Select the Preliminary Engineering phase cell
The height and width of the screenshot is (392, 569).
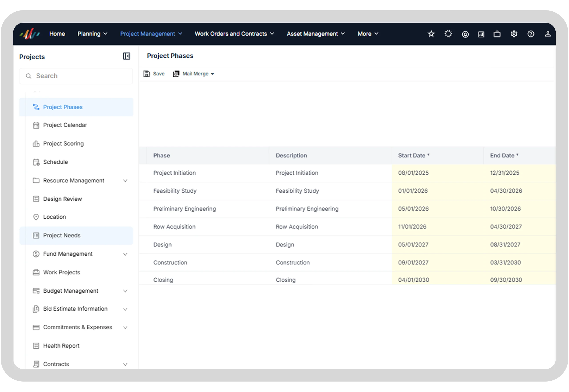tap(208, 209)
